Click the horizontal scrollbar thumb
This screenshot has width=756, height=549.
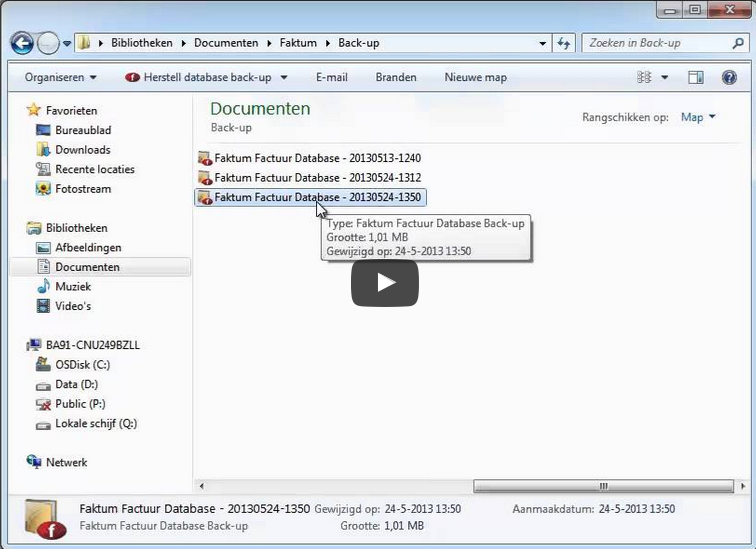603,486
